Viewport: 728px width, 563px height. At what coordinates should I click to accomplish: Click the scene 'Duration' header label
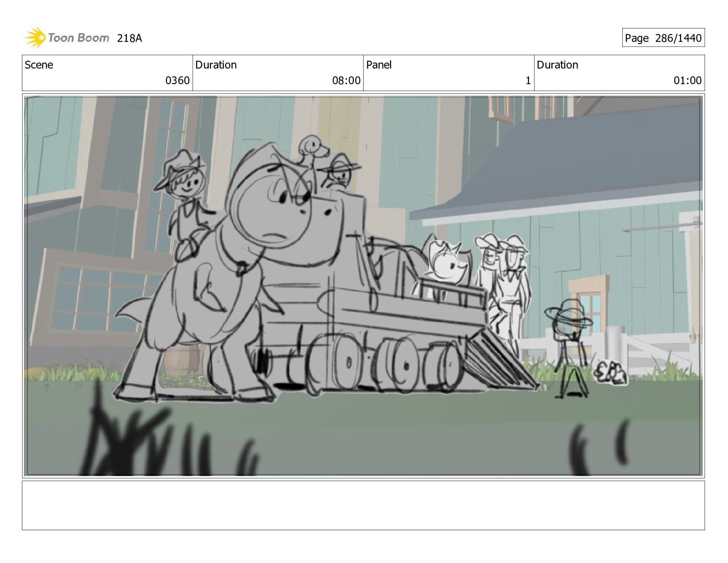[x=216, y=65]
